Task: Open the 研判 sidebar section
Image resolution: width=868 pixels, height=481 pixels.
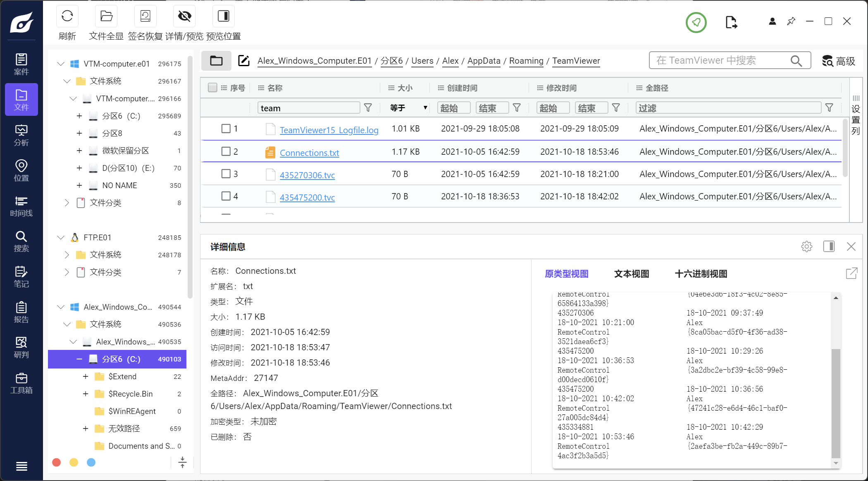Action: pyautogui.click(x=21, y=347)
